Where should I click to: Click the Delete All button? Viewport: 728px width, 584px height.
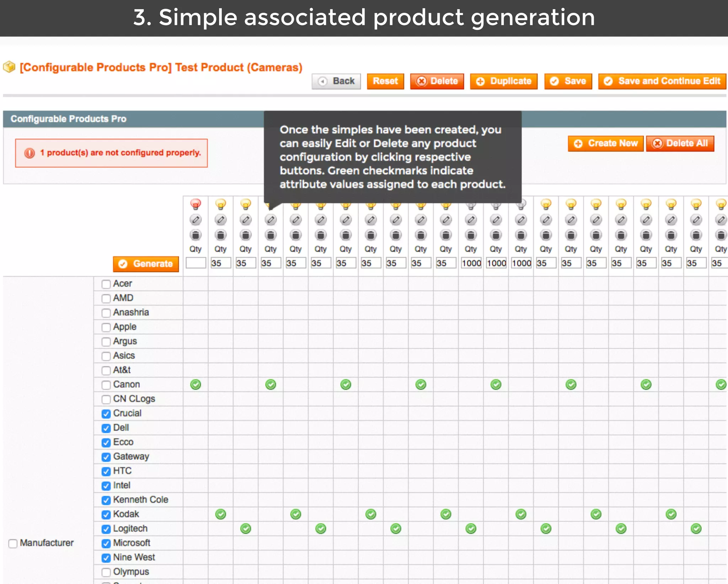coord(680,144)
